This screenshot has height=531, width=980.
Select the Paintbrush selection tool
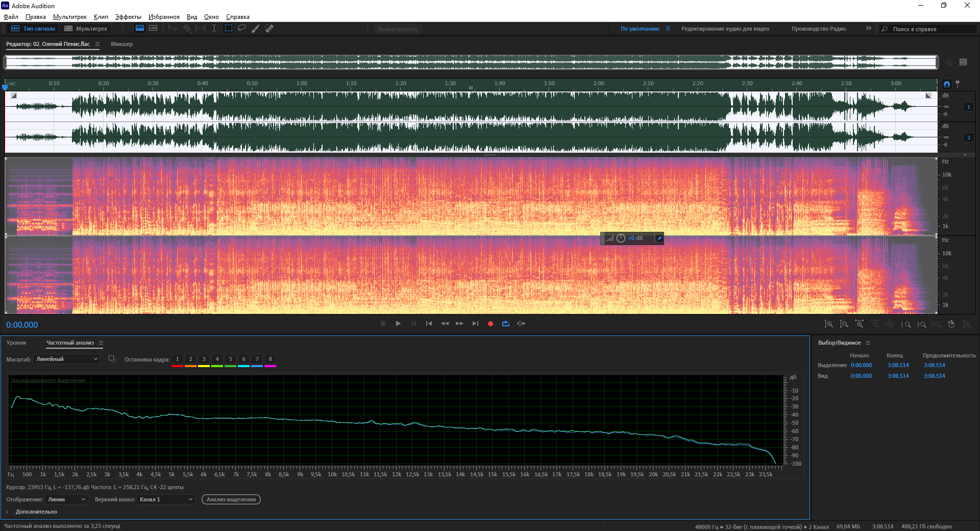click(256, 29)
